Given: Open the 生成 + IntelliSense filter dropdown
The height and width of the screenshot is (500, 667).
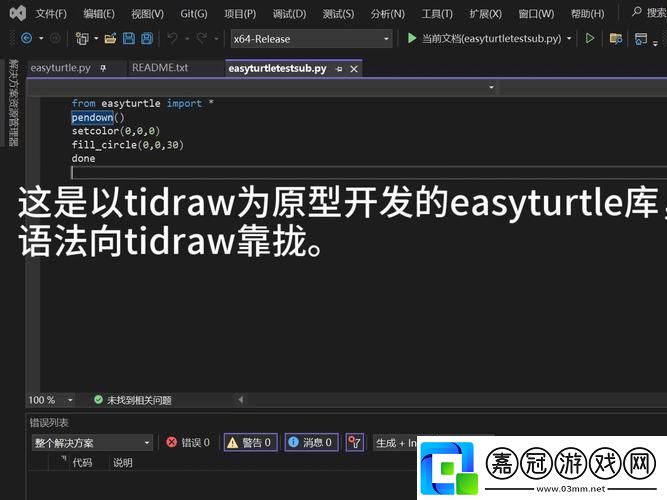Looking at the screenshot, I should click(395, 443).
